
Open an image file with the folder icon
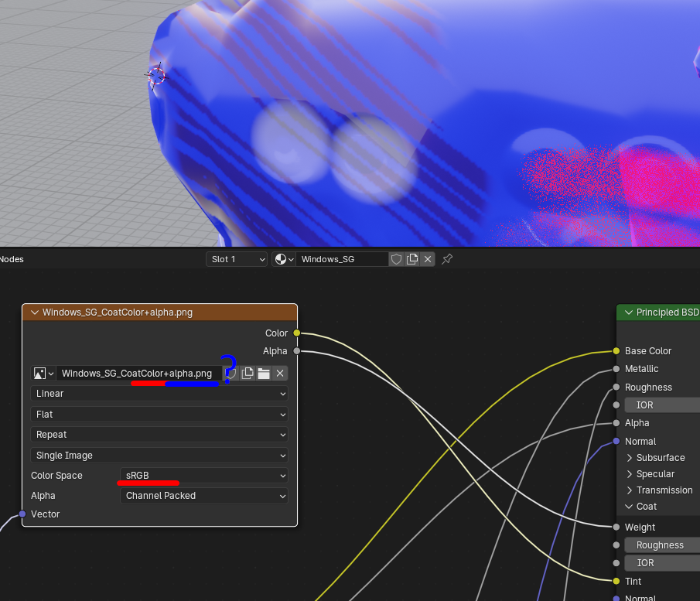click(x=264, y=374)
